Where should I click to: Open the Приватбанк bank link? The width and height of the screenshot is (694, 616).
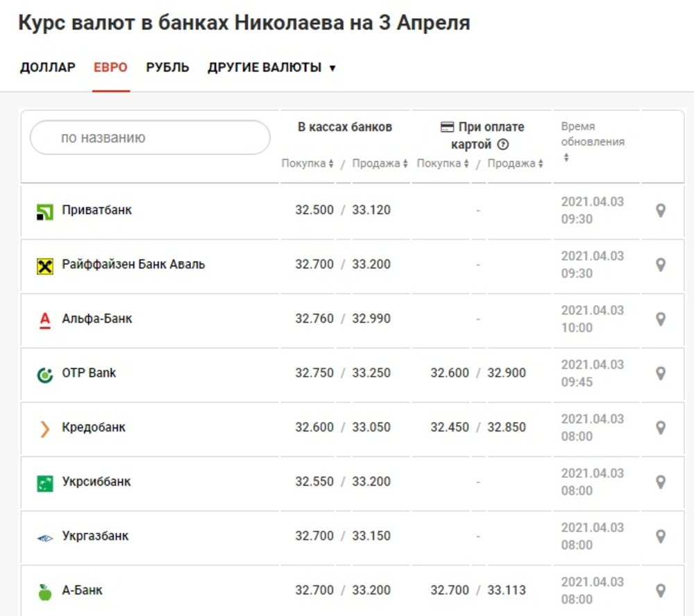pyautogui.click(x=97, y=209)
